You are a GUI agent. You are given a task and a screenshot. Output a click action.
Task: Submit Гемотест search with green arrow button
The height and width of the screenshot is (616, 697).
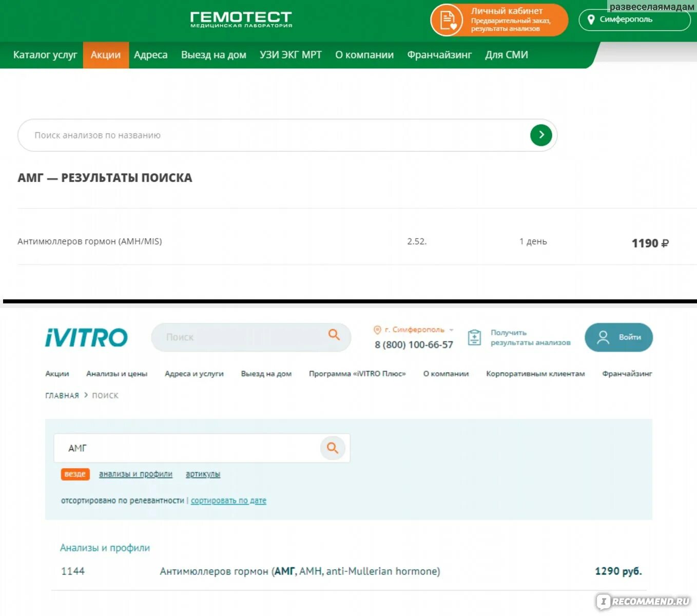541,135
